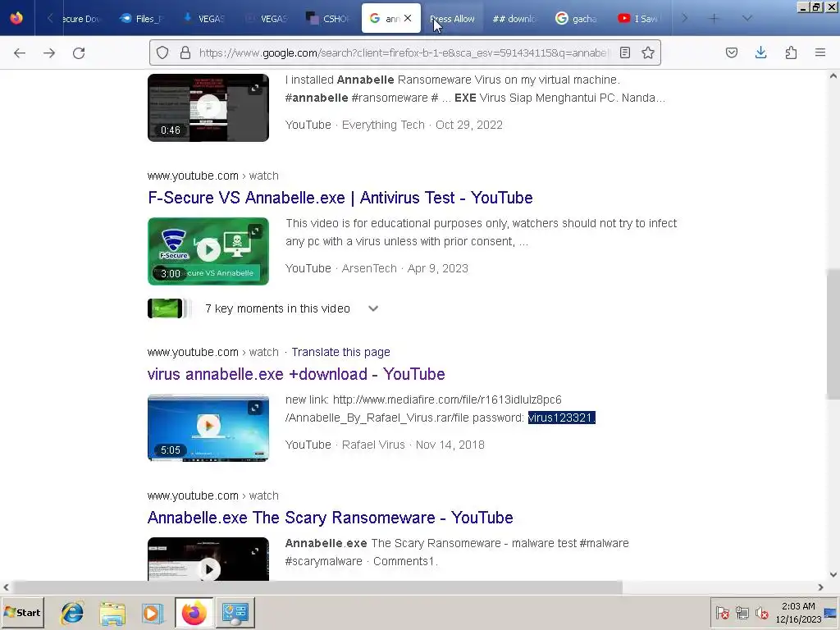Screen dimensions: 840x630
Task: Click the vertical scrollbar down arrow
Action: [x=833, y=575]
